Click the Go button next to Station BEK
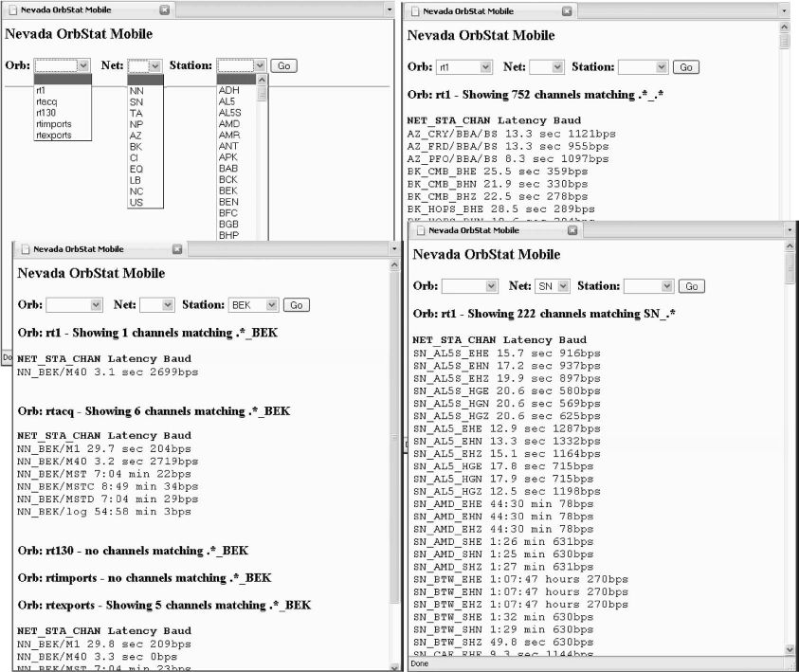This screenshot has width=799, height=672. tap(297, 305)
